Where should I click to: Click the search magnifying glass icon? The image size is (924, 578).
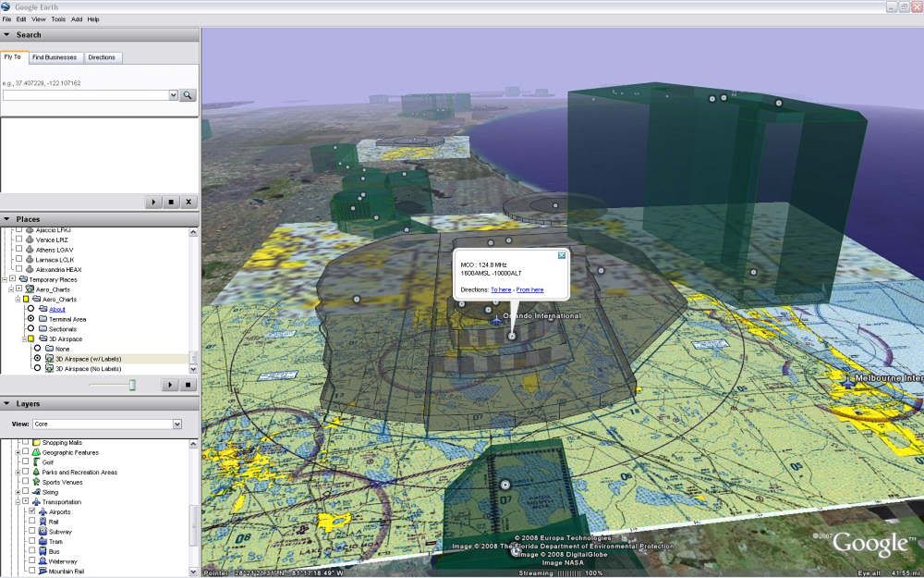[x=186, y=94]
